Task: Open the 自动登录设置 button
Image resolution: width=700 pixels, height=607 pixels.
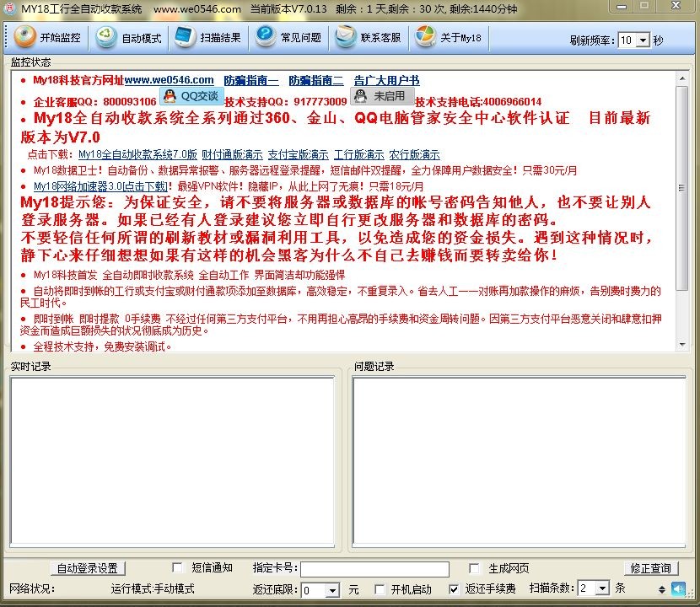Action: [x=88, y=568]
